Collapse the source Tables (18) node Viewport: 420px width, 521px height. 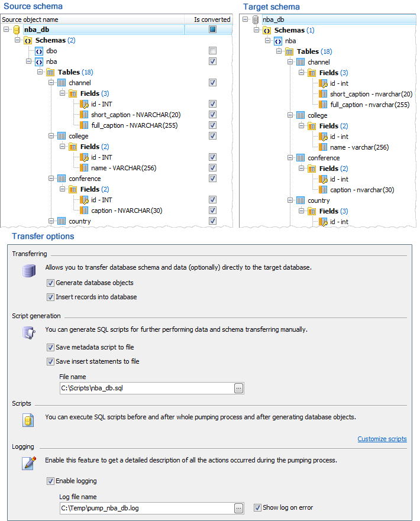(x=40, y=72)
